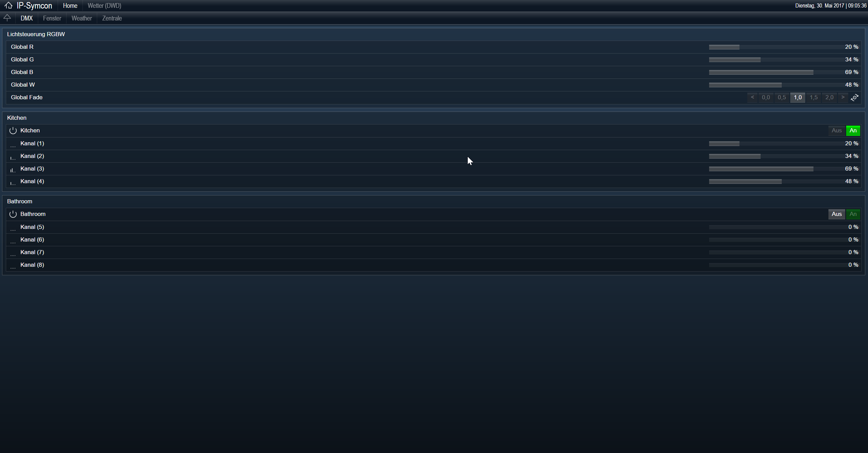
Task: Click the Global Fade cycle icon
Action: pyautogui.click(x=854, y=98)
